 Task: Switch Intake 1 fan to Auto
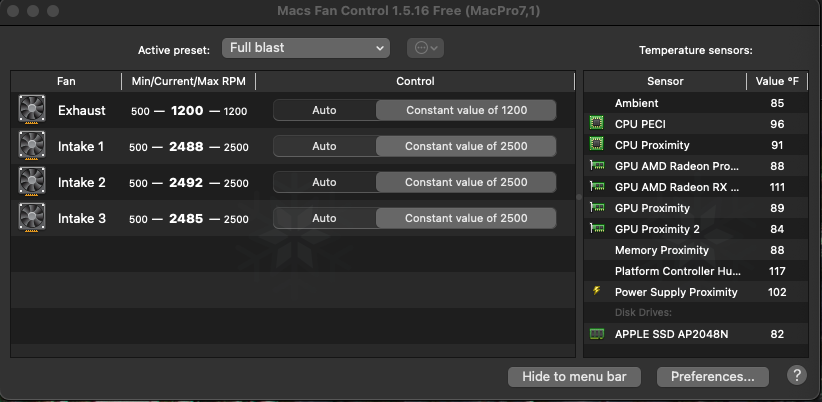point(324,146)
